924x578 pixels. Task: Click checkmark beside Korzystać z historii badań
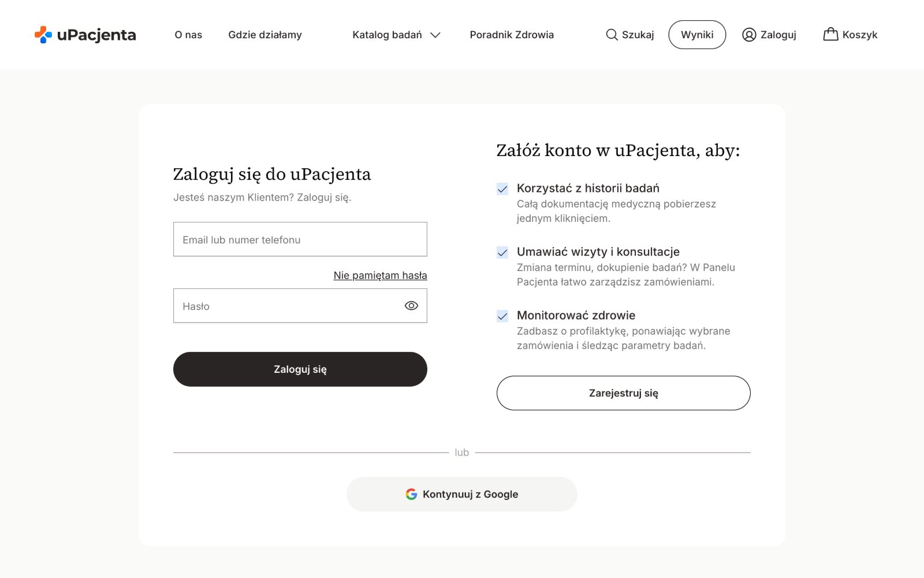click(502, 189)
